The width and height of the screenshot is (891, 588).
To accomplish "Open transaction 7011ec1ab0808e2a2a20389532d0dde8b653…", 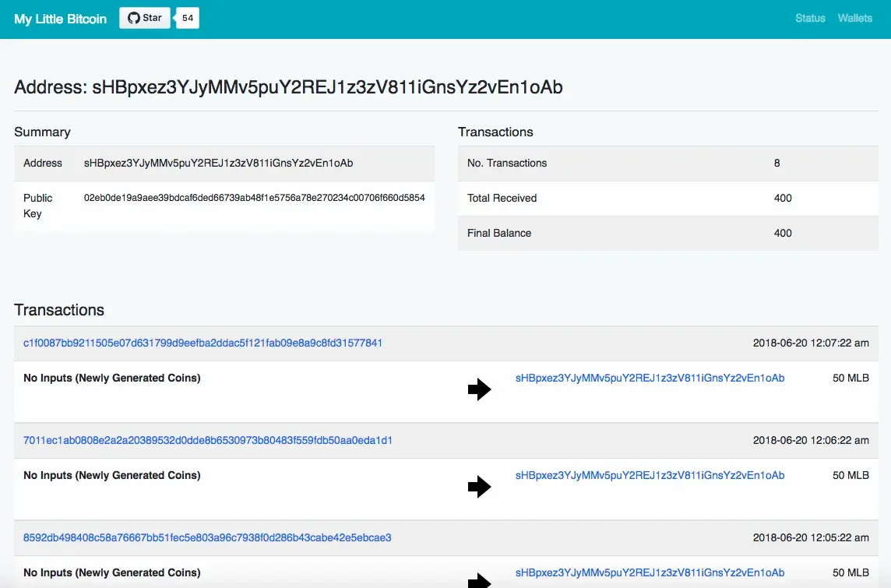I will tap(208, 440).
